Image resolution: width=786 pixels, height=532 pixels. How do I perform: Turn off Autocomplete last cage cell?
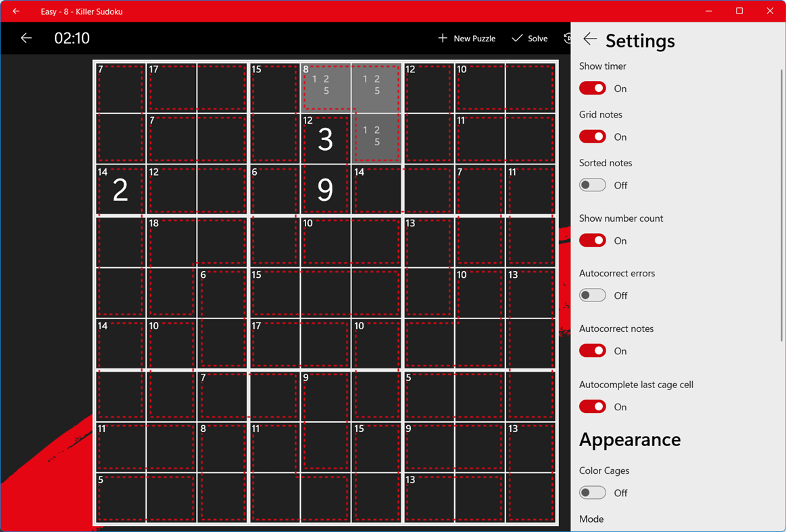click(593, 406)
